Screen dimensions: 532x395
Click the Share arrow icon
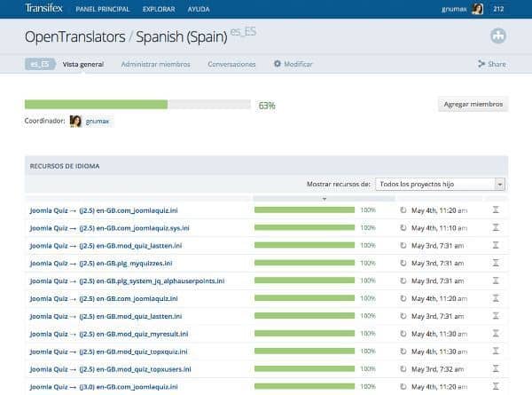click(x=481, y=64)
